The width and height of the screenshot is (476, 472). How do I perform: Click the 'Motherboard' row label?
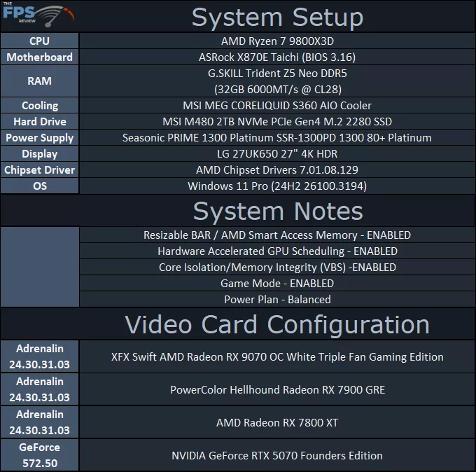39,57
